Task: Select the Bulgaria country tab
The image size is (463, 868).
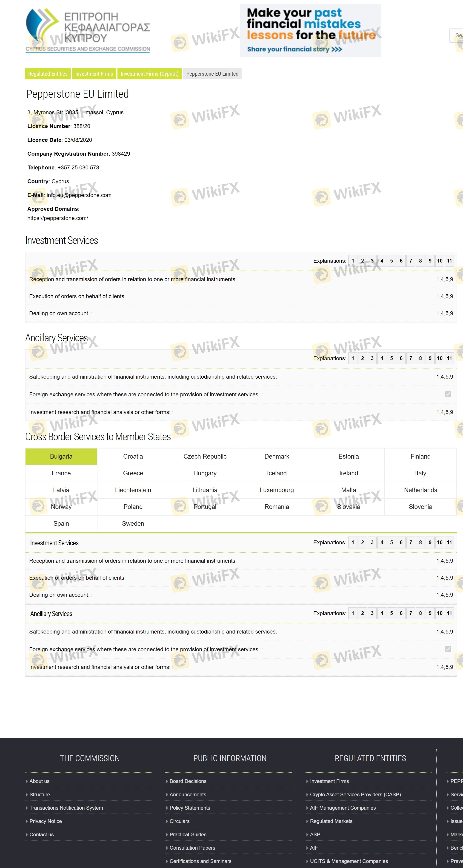Action: 61,457
